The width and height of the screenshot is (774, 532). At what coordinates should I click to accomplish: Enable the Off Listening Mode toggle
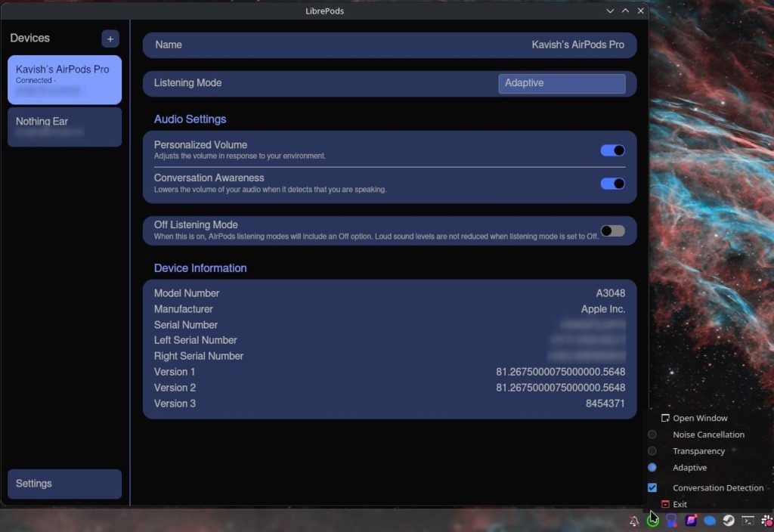click(x=612, y=230)
